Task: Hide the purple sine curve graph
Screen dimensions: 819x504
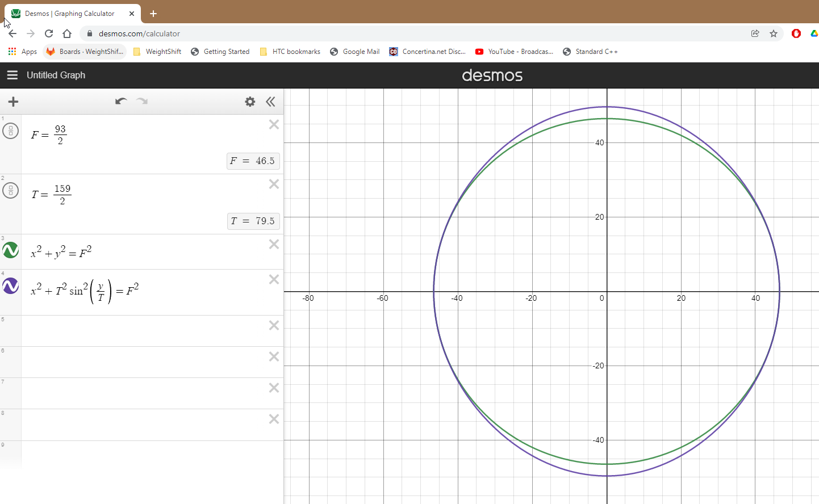Action: coord(11,285)
